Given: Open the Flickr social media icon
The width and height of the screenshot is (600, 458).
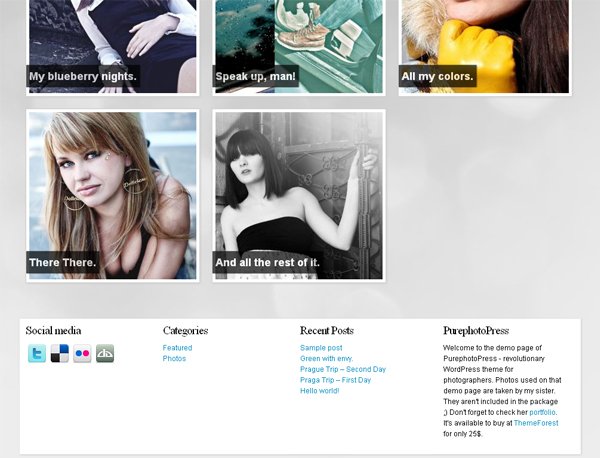Looking at the screenshot, I should [82, 353].
